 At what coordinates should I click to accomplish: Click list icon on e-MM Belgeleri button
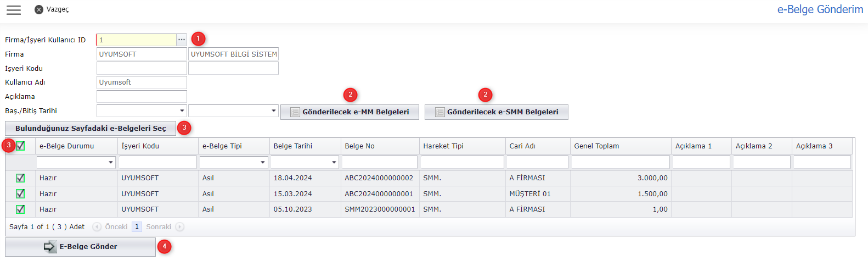click(x=295, y=112)
